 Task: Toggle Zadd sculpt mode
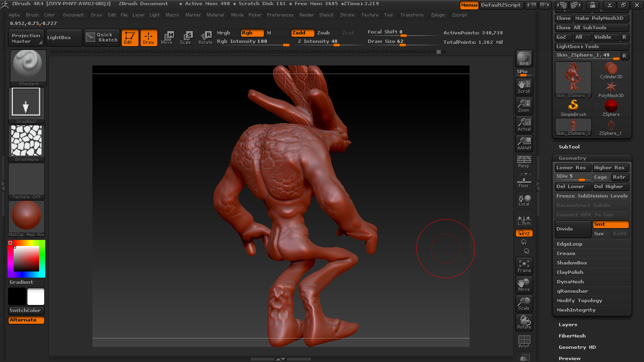[x=302, y=33]
